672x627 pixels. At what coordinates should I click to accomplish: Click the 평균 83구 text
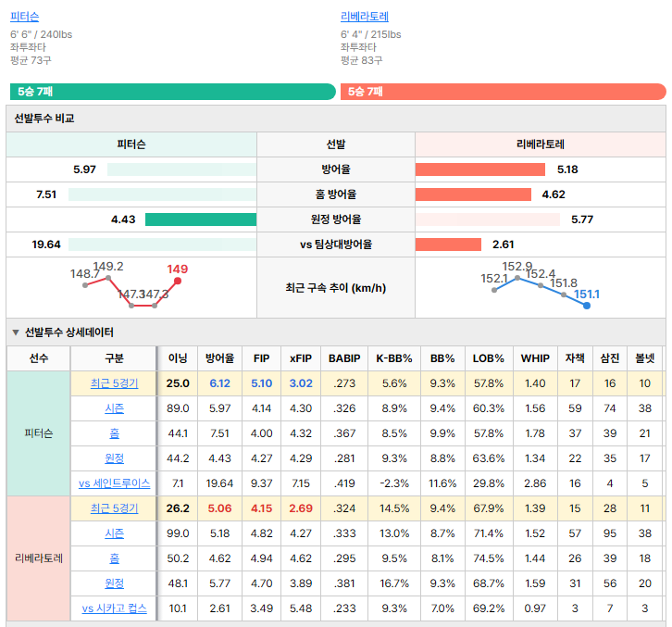(x=361, y=60)
